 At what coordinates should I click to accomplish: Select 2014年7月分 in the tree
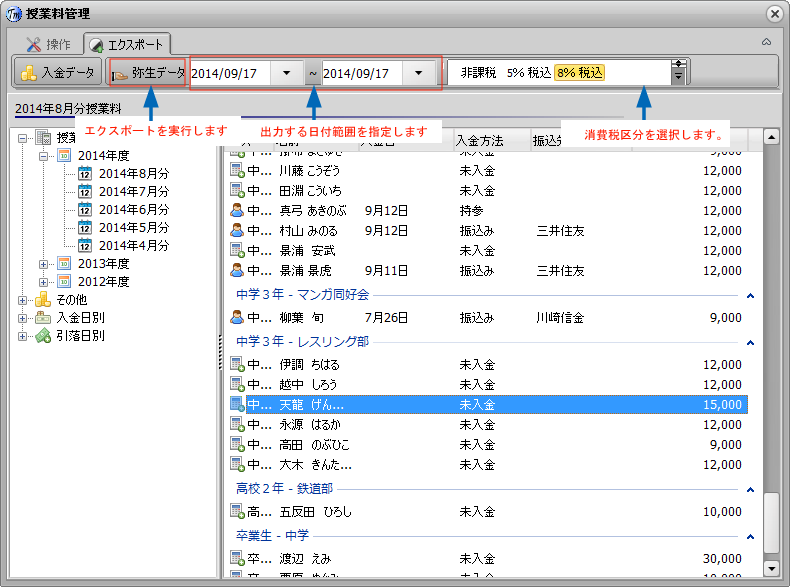pos(134,192)
